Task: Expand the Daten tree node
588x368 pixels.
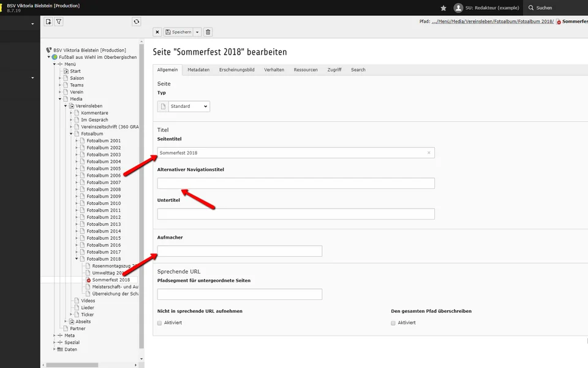Action: (x=55, y=349)
